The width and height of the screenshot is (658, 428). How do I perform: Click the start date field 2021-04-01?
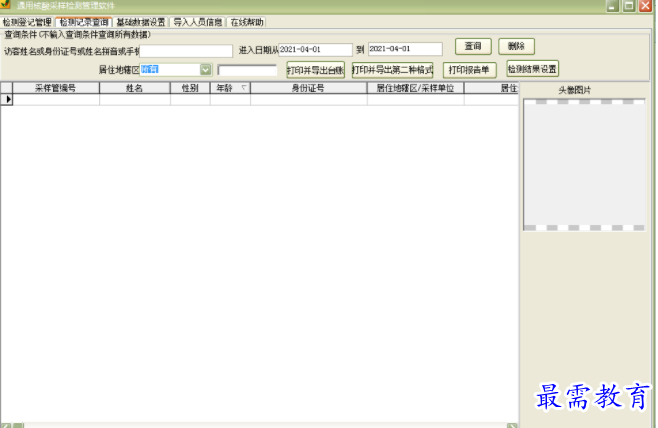[316, 50]
